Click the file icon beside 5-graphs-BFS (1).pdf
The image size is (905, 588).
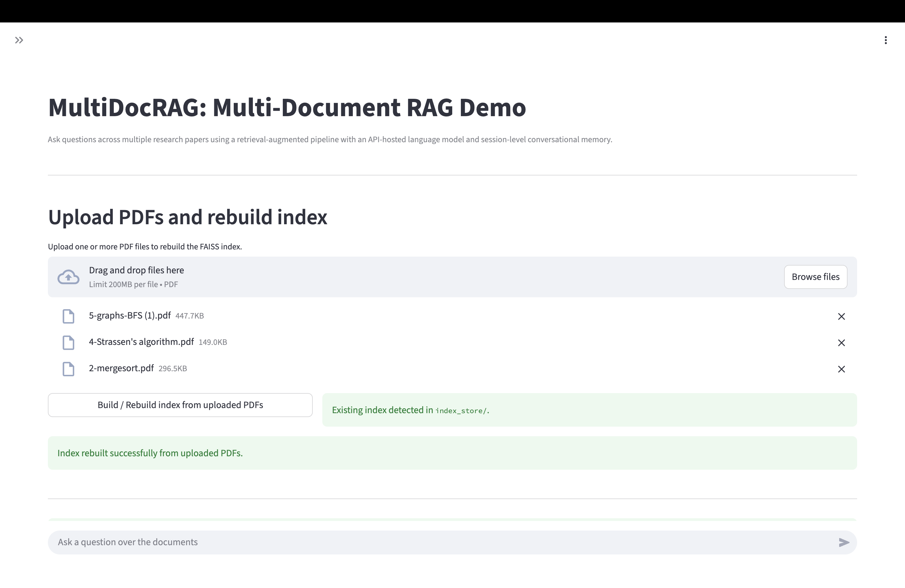(69, 316)
